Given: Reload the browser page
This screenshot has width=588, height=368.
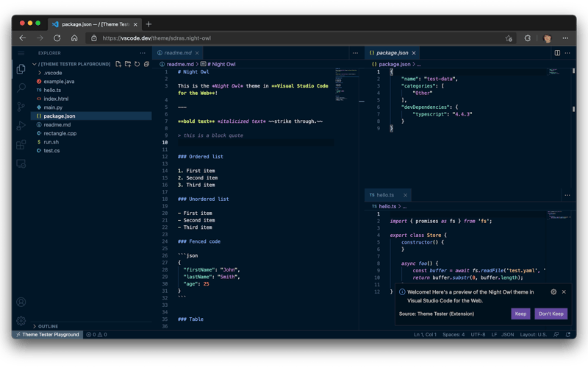Looking at the screenshot, I should pos(57,38).
